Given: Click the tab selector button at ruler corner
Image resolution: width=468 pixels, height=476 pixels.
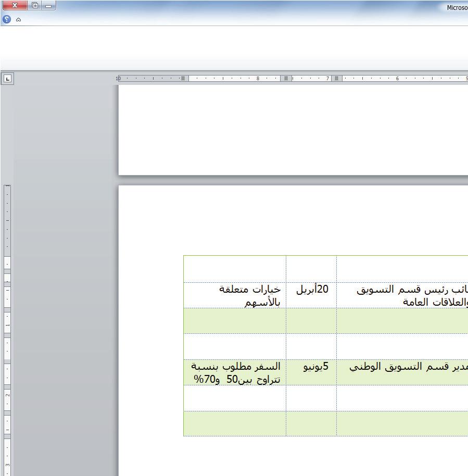Looking at the screenshot, I should [8, 79].
